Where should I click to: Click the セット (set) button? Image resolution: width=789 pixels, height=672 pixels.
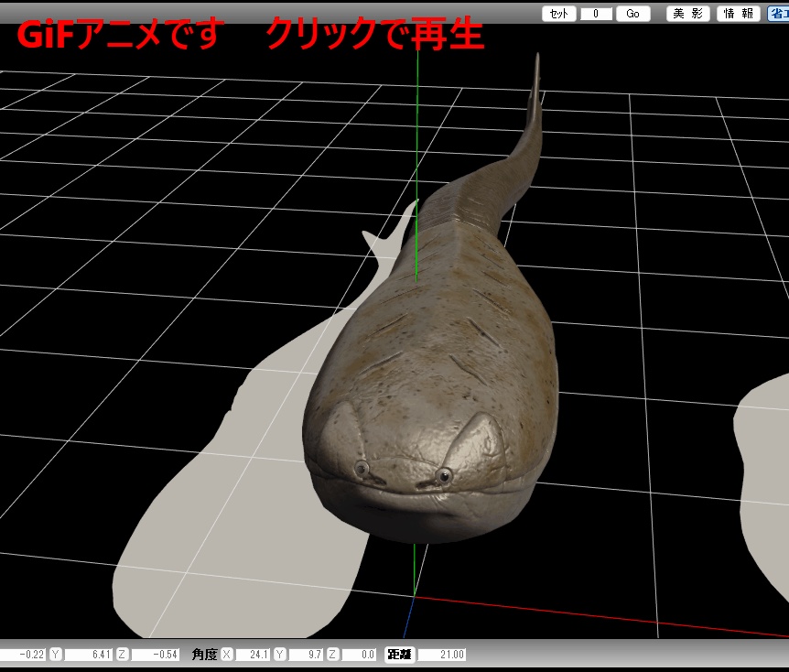pos(558,13)
